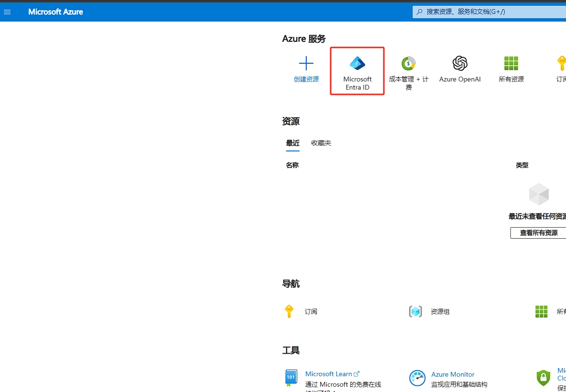Click the 监视应用和基础结构 description text

coord(459,384)
